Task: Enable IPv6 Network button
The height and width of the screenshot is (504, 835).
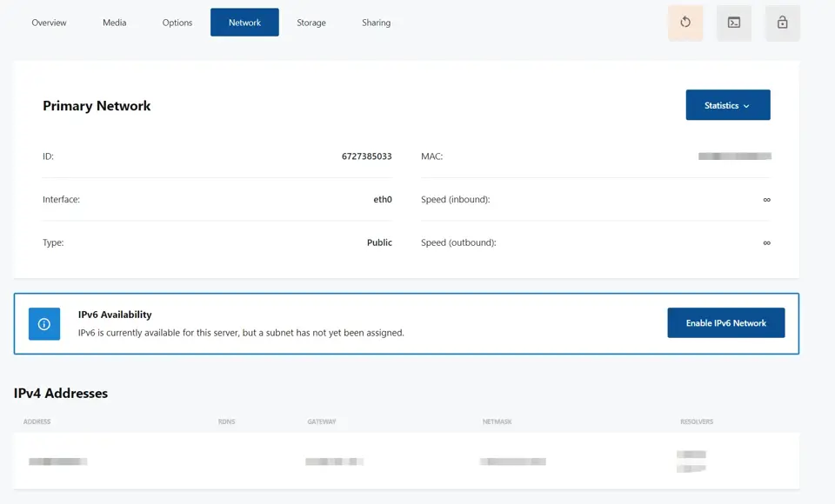Action: coord(725,322)
